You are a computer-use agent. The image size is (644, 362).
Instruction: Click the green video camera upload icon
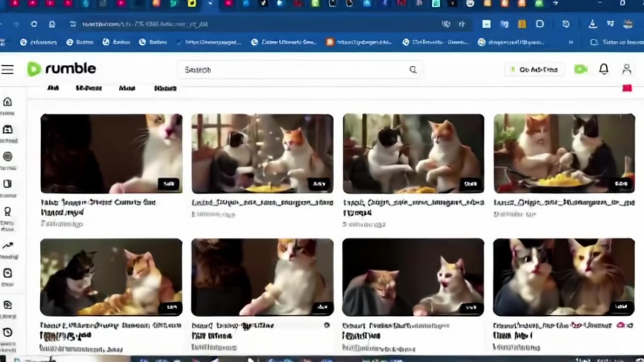click(581, 69)
